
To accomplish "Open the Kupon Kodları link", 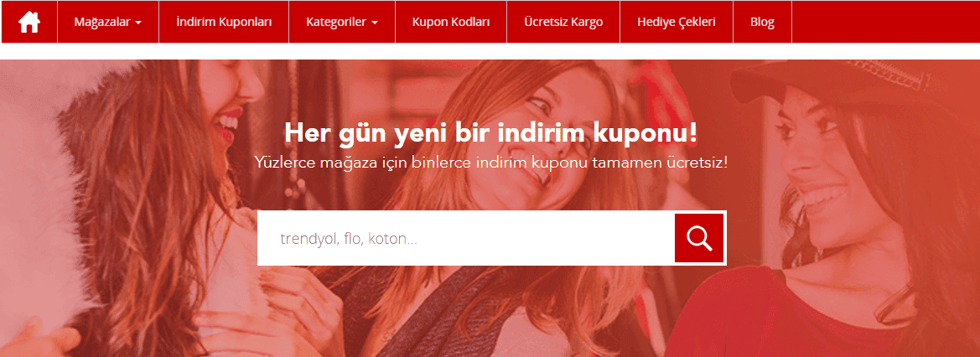I will coord(451,22).
